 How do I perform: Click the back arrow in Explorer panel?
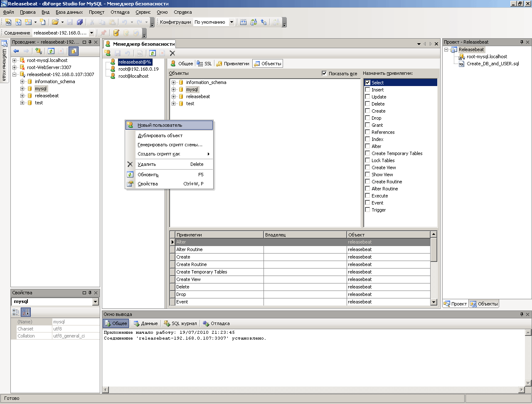16,51
